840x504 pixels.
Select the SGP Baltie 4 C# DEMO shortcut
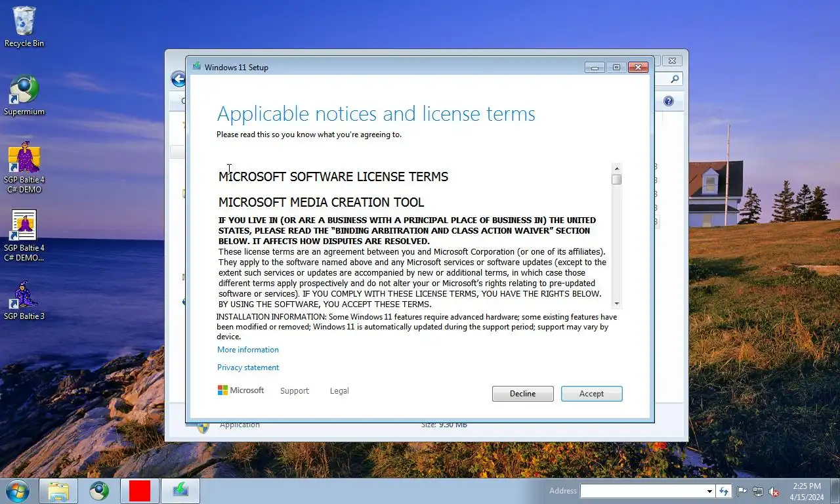(24, 168)
